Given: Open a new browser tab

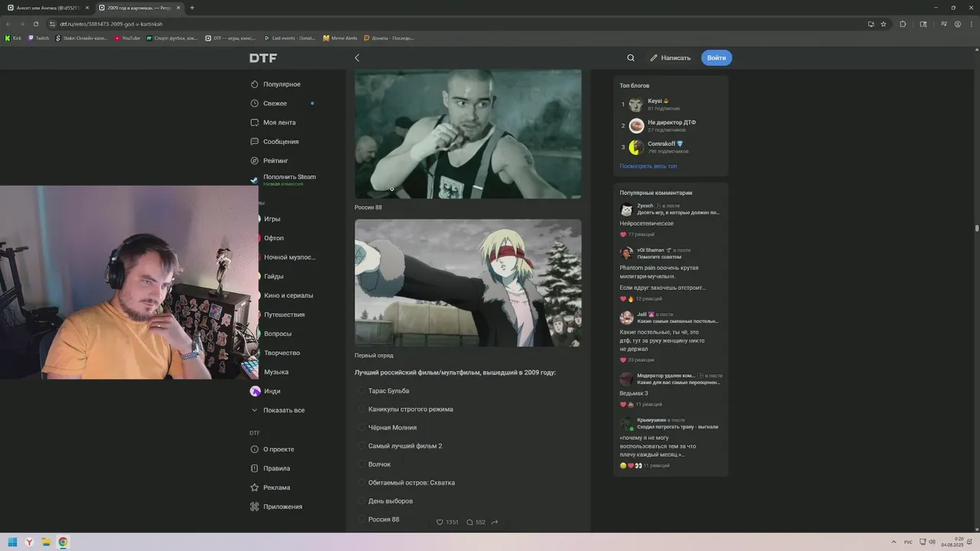Looking at the screenshot, I should [191, 8].
